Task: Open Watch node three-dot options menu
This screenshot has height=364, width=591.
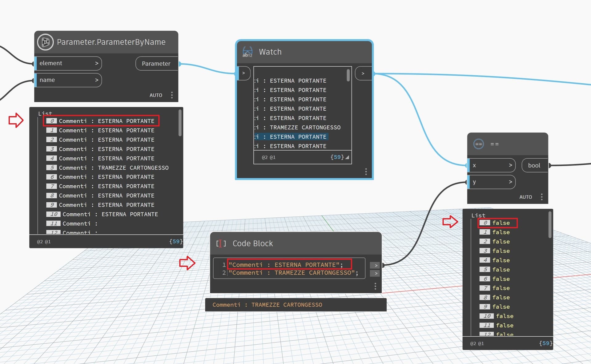Action: [x=366, y=172]
